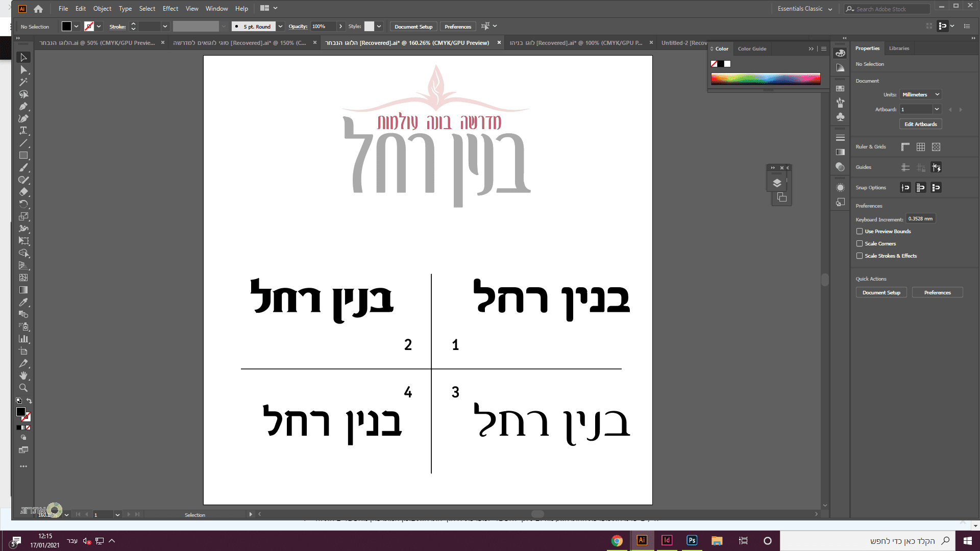Show rulers in Ruler & Grids
The image size is (980, 551).
tap(905, 147)
